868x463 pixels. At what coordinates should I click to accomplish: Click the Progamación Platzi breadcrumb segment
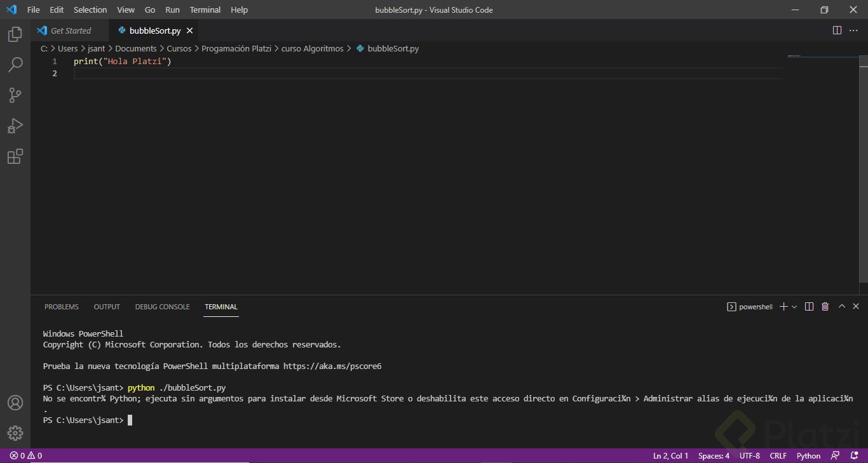click(x=236, y=48)
